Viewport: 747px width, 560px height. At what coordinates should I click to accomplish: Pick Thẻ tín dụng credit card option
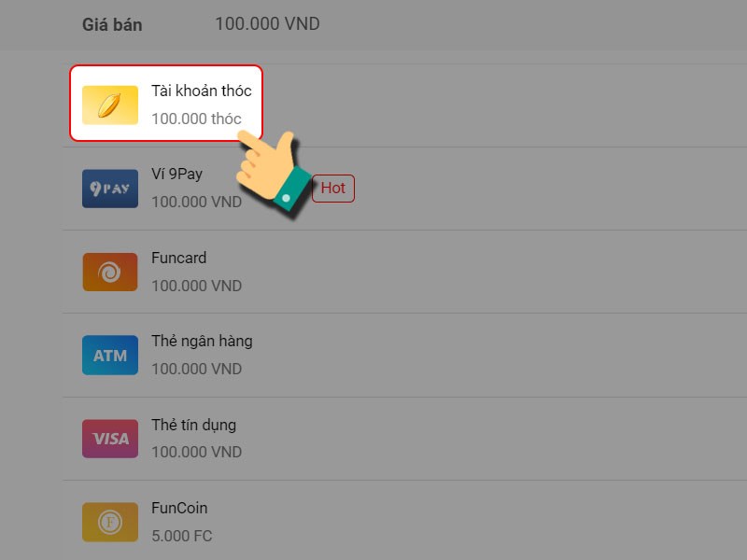404,439
